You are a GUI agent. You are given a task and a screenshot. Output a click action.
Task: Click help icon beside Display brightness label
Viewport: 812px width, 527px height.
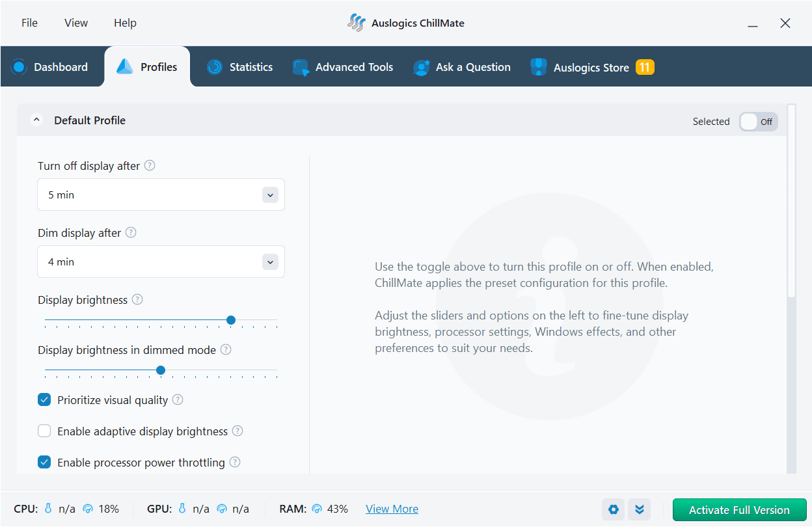137,299
